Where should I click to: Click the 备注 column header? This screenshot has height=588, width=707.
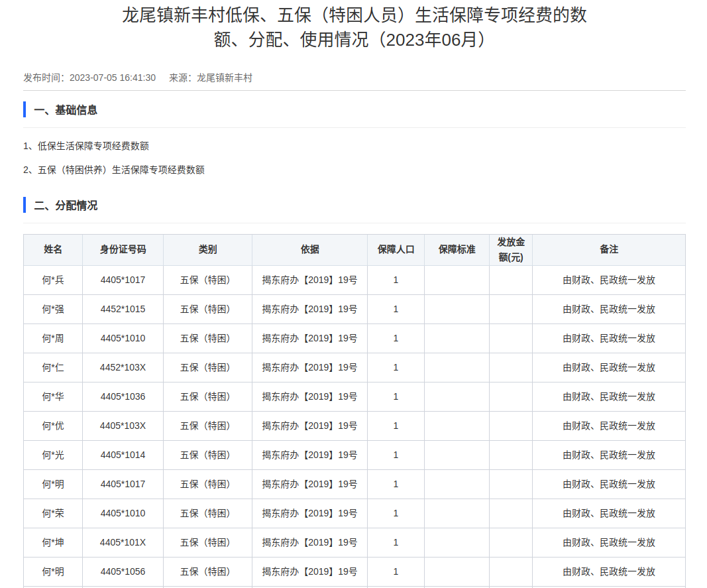(609, 249)
